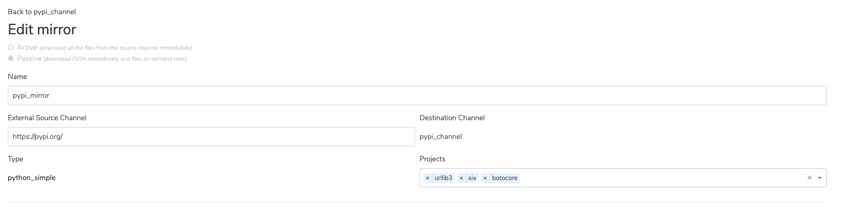Screen dimensions: 868x207
Task: Open the Projects dropdown arrow
Action: click(820, 178)
